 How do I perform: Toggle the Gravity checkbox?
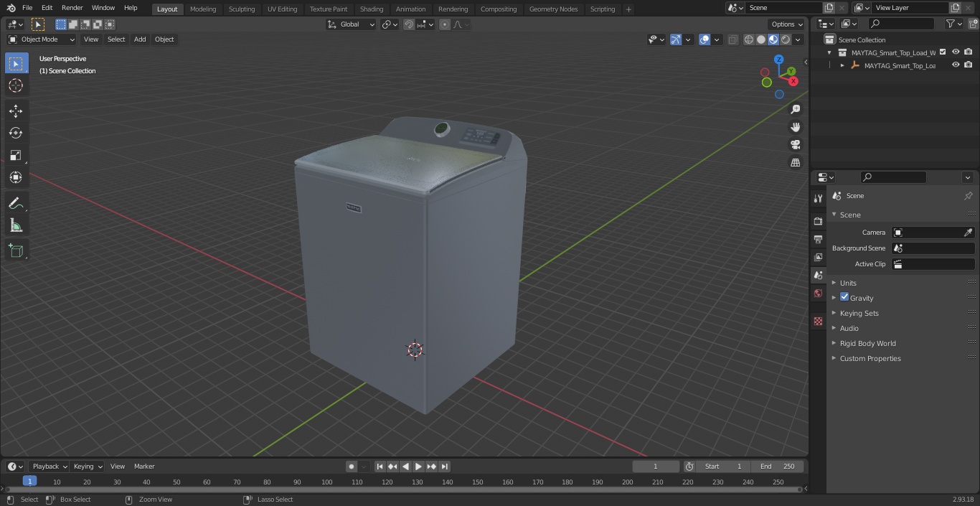[844, 297]
